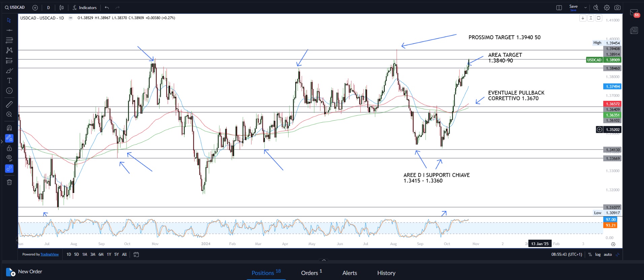Open the candlestick chart style selector
644x280 pixels.
[62, 8]
